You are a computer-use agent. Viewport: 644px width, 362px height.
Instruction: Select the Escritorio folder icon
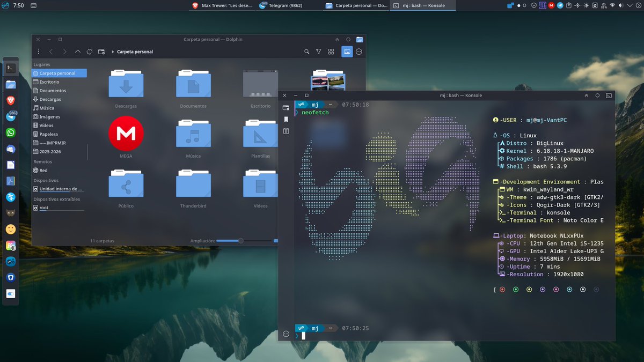260,83
